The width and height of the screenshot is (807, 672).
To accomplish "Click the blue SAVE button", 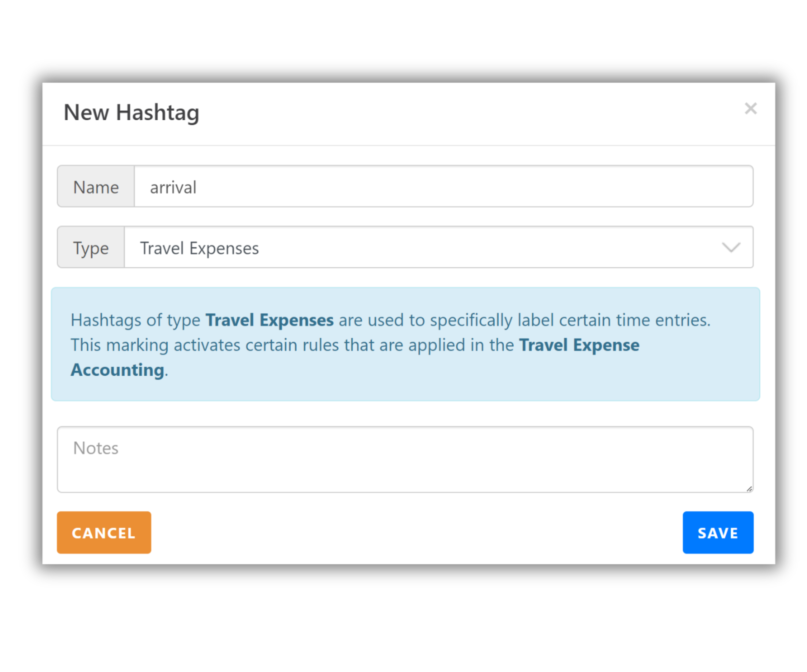I will (718, 533).
